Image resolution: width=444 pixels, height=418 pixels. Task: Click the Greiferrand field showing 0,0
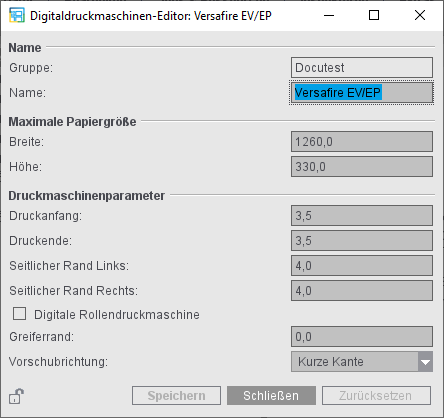[362, 337]
